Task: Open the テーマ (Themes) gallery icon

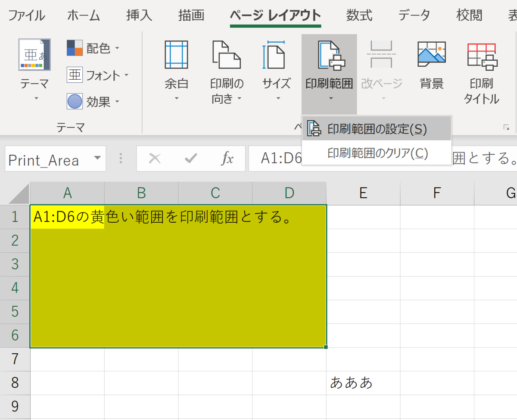Action: (34, 55)
